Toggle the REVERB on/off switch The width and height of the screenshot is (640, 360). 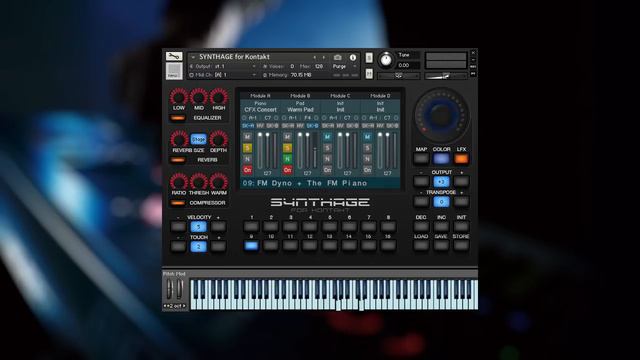178,160
